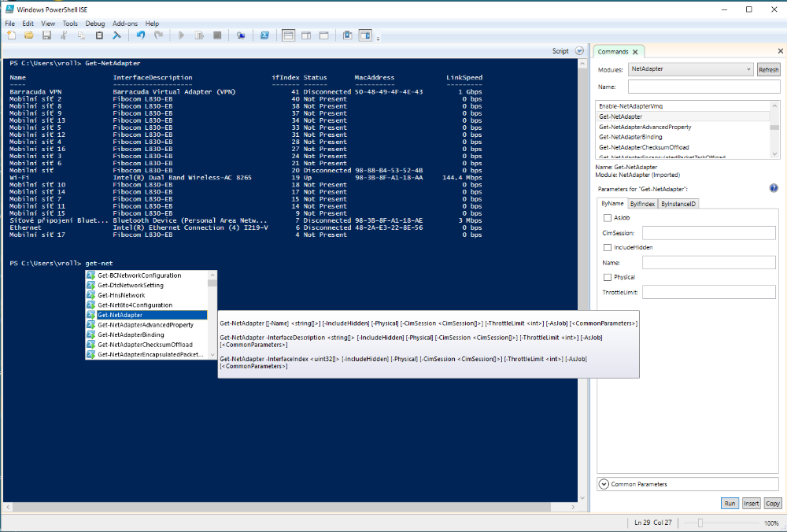
Task: Undo the last edit
Action: pyautogui.click(x=142, y=35)
